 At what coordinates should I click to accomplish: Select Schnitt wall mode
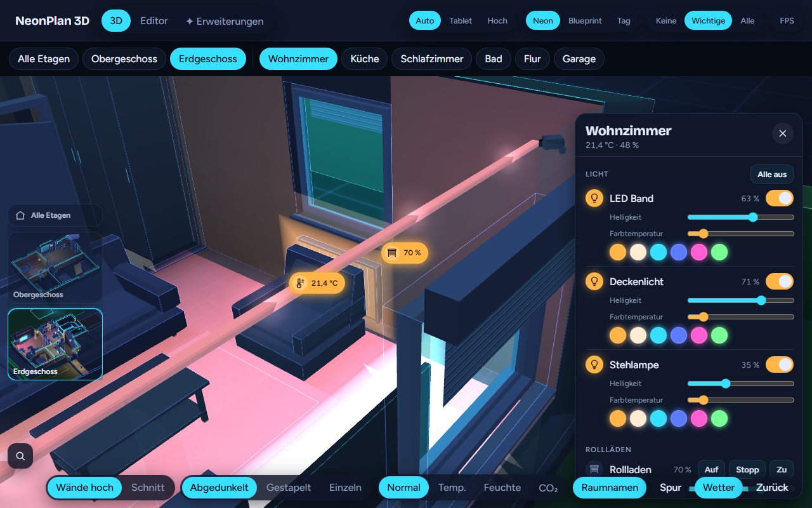(148, 488)
